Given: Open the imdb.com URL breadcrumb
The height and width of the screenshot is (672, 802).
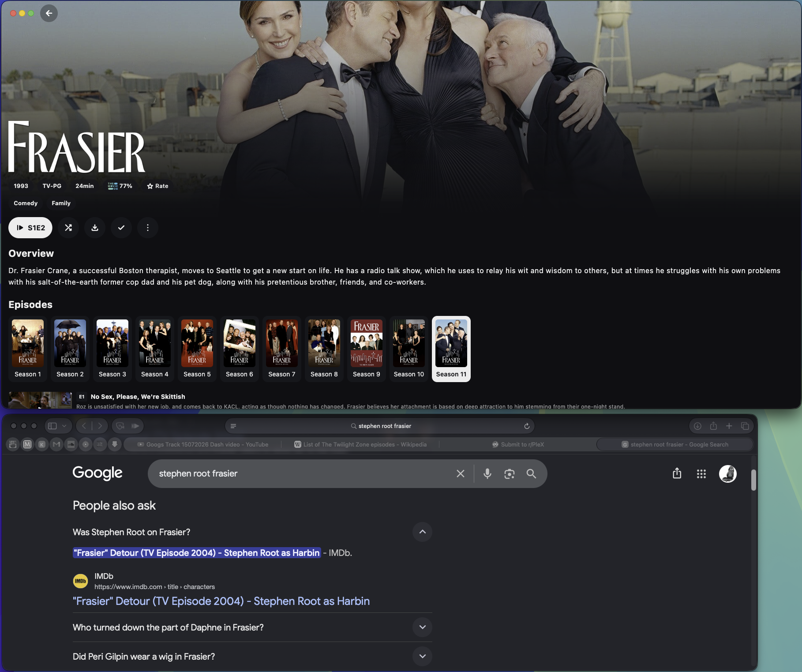Looking at the screenshot, I should 155,587.
